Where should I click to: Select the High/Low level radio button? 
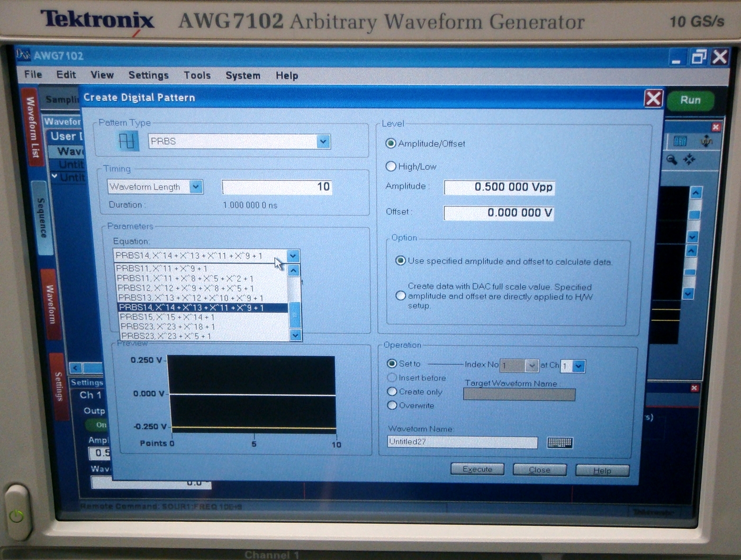coord(391,166)
